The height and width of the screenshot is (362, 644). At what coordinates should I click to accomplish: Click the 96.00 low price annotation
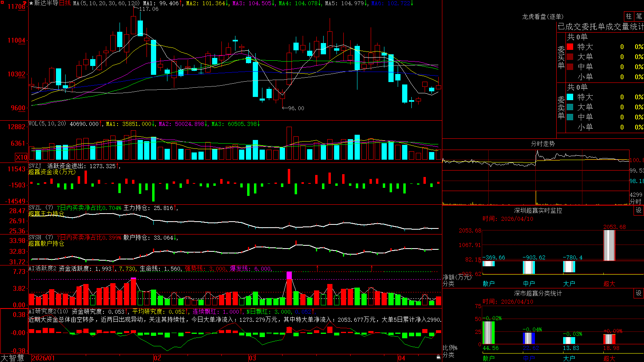tap(296, 108)
